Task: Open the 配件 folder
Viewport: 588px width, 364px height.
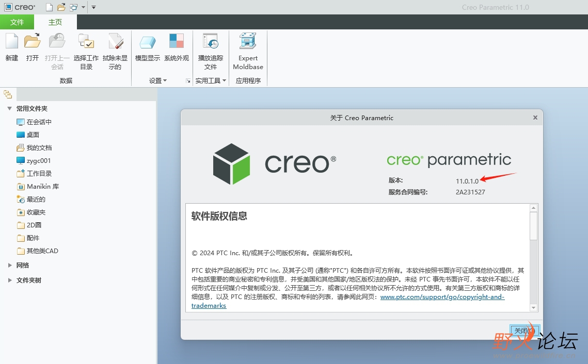Action: [28, 238]
